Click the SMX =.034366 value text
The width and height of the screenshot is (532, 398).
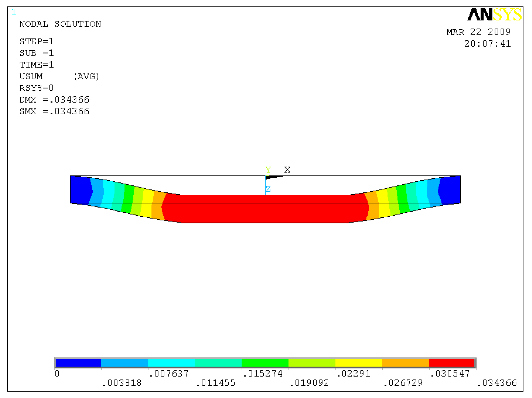pos(54,111)
